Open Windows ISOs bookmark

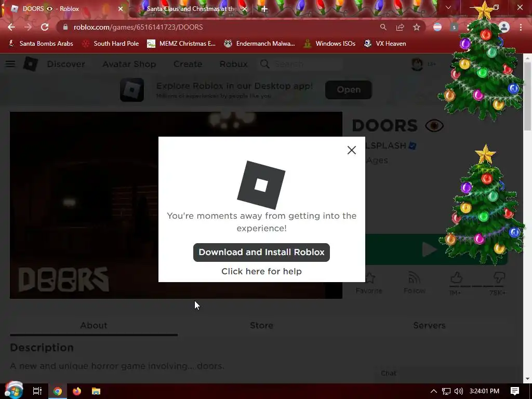329,44
